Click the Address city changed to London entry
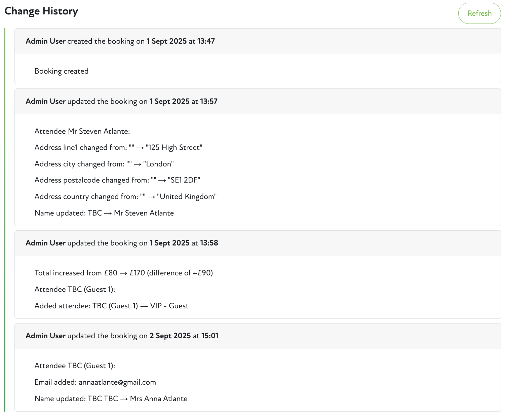This screenshot has height=420, width=506. coord(104,164)
